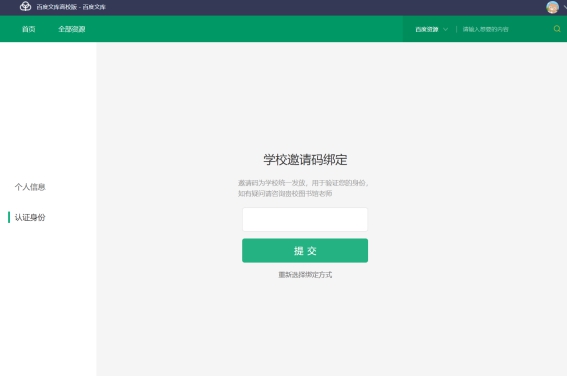The image size is (567, 377).
Task: Go to 首页 in the navigation bar
Action: click(x=29, y=29)
